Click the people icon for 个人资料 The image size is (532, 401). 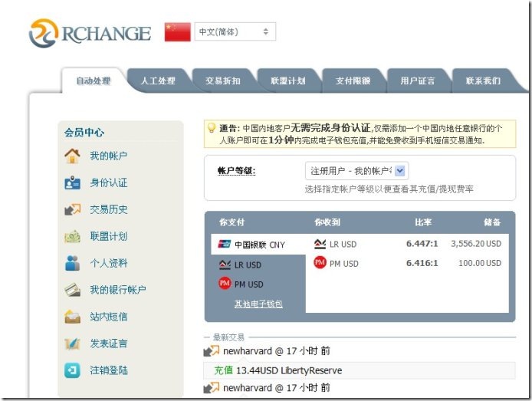[72, 263]
